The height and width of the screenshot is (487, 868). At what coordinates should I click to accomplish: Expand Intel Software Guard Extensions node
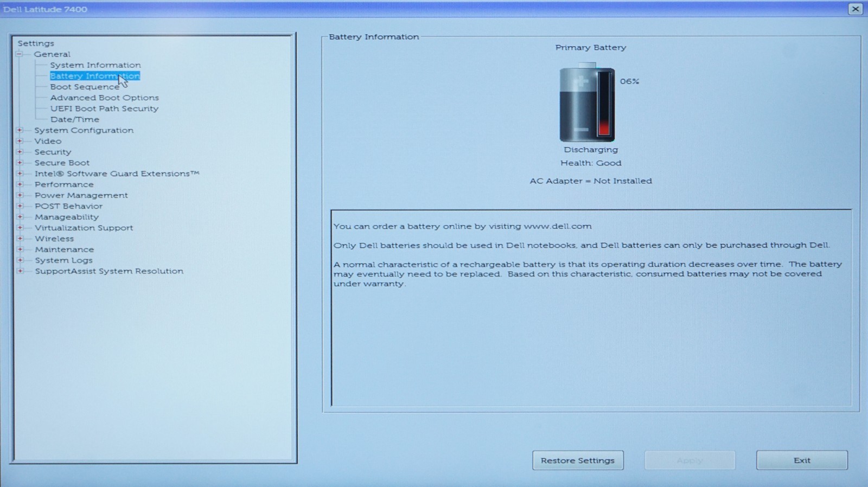20,174
